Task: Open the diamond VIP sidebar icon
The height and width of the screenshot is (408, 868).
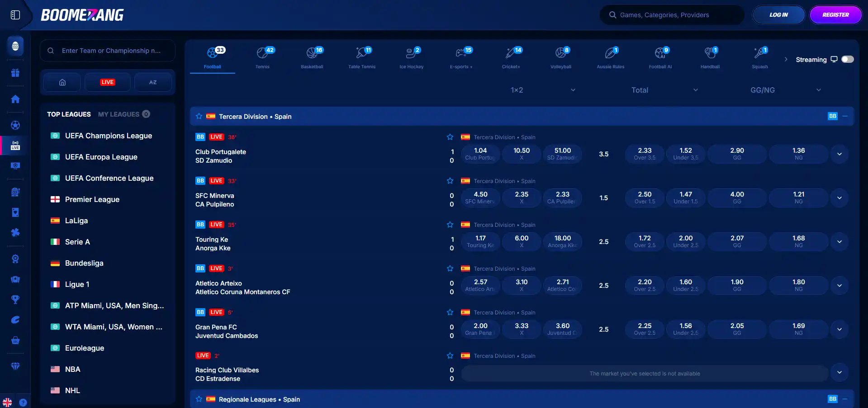Action: pyautogui.click(x=15, y=366)
